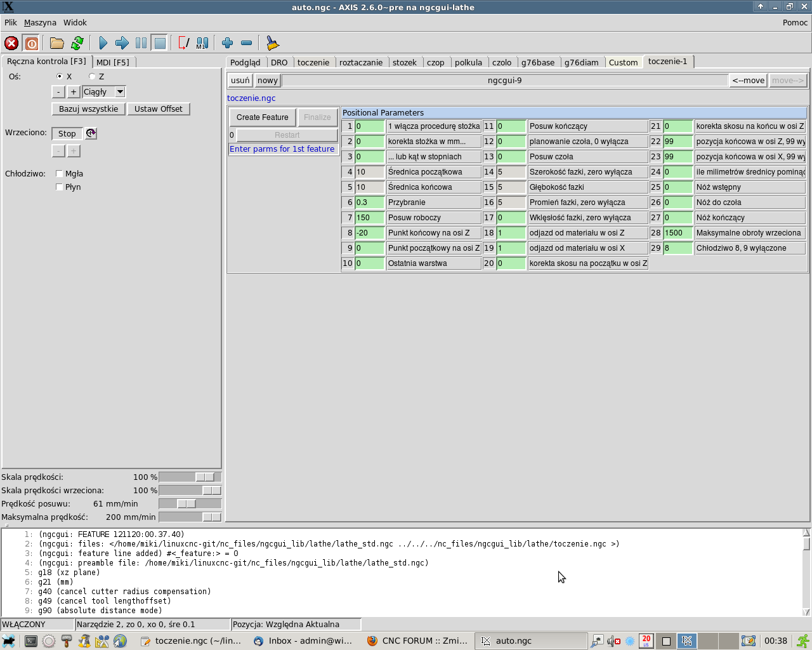The height and width of the screenshot is (650, 812).
Task: Click the green running-man logout icon
Action: tap(803, 641)
